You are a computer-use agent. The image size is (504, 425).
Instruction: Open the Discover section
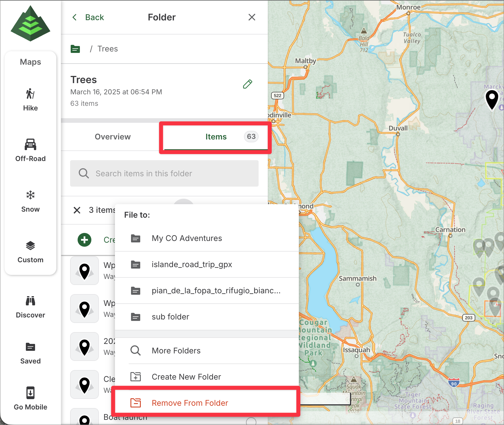click(30, 307)
